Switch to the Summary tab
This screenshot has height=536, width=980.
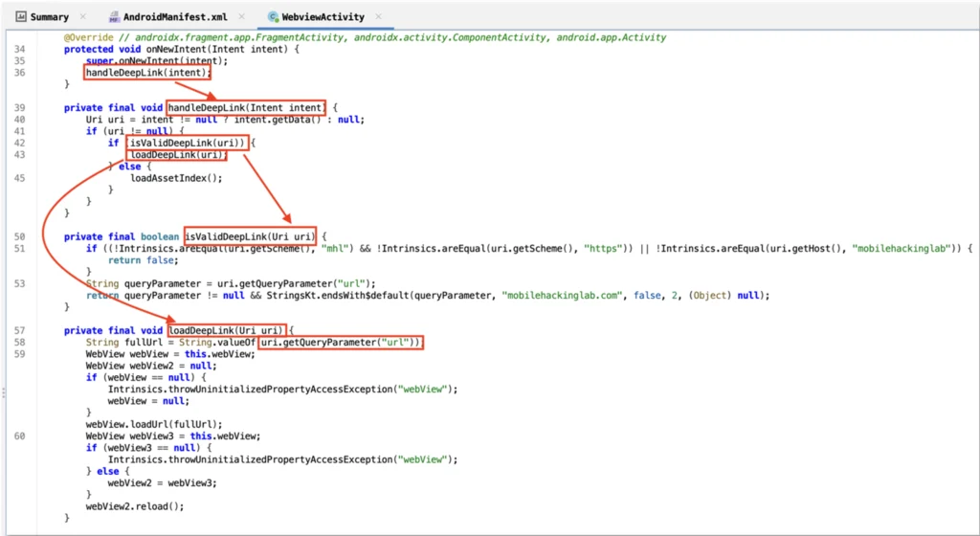(x=49, y=16)
